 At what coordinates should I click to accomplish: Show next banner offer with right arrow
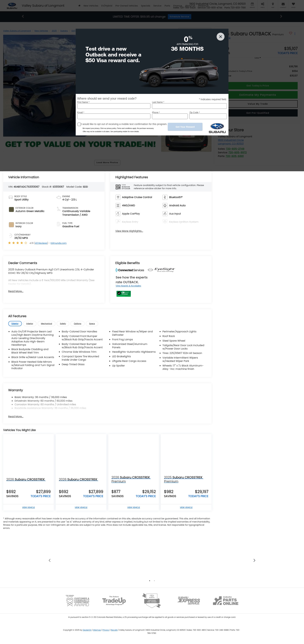click(281, 16)
